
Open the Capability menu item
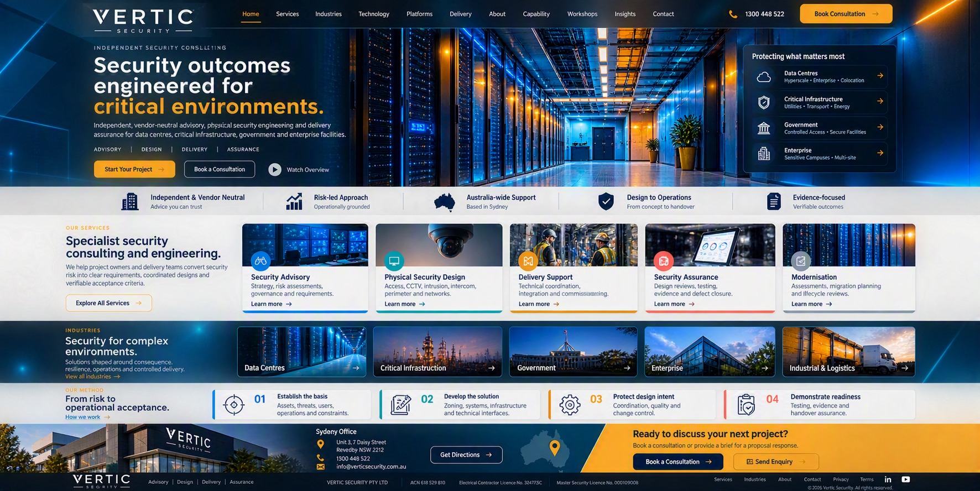[x=536, y=14]
